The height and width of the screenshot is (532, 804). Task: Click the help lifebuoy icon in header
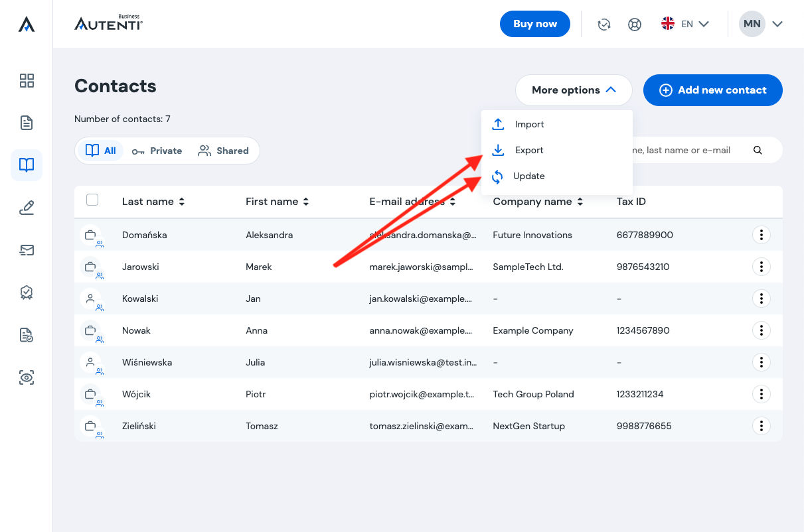635,25
